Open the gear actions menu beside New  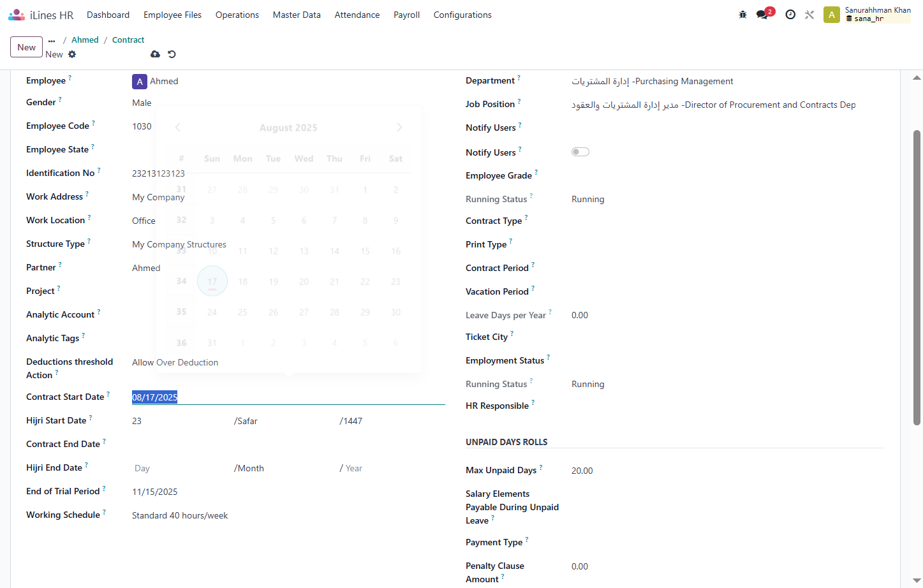pos(72,54)
